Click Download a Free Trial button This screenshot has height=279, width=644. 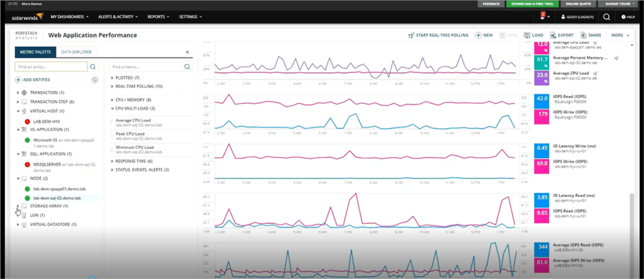(x=532, y=4)
